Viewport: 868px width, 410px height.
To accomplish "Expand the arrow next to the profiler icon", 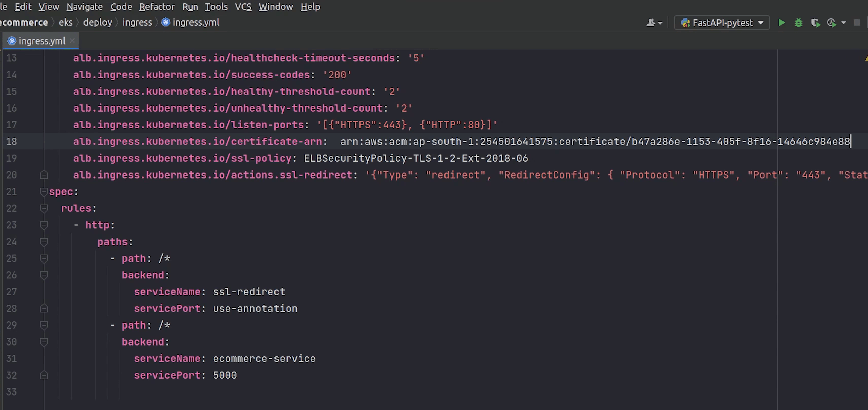I will [x=843, y=23].
